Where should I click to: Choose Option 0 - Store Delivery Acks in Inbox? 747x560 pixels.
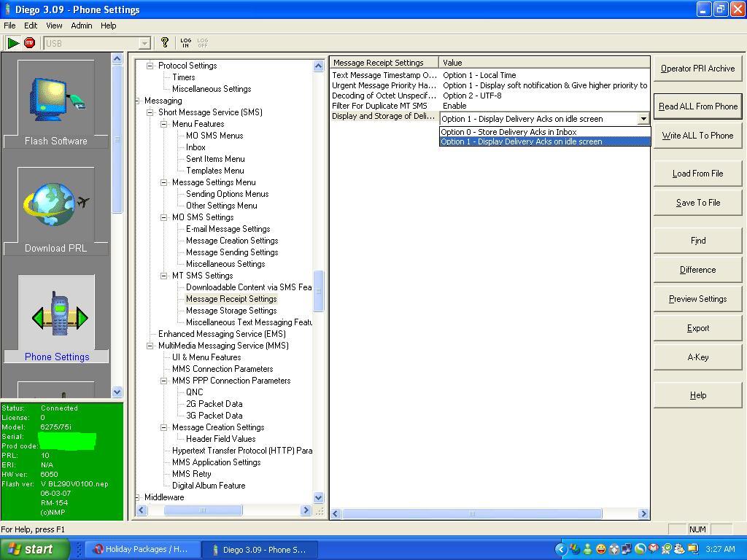[x=508, y=132]
